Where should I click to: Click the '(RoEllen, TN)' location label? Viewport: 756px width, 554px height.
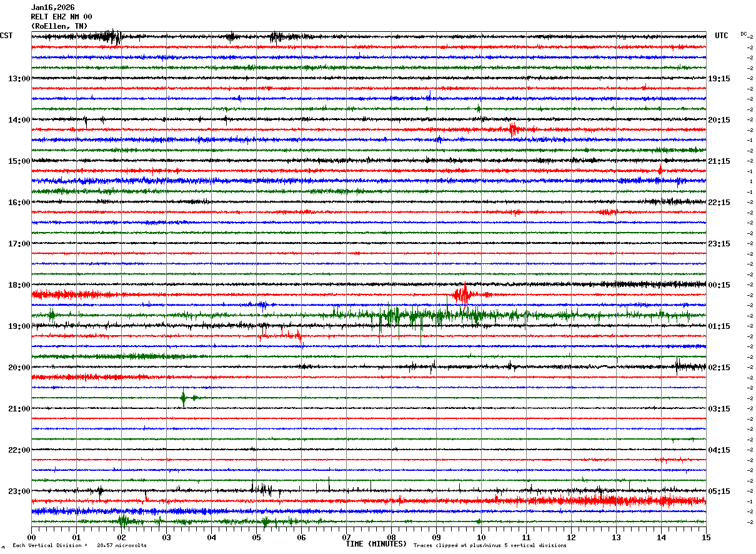click(59, 26)
